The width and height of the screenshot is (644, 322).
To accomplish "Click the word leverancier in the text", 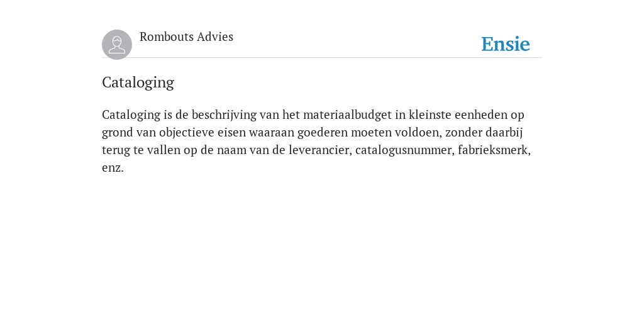I will 320,150.
